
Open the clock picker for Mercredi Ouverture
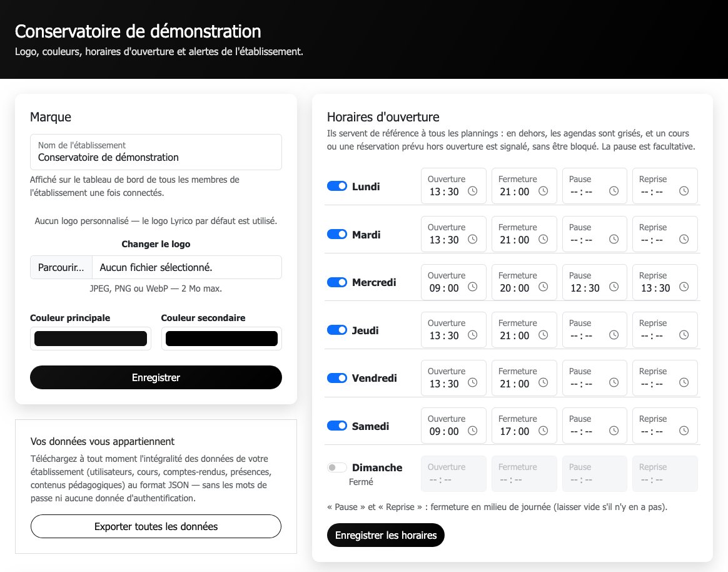point(472,287)
